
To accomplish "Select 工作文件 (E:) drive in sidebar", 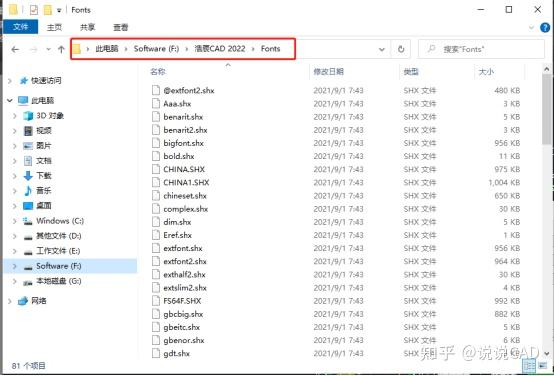I will 58,251.
